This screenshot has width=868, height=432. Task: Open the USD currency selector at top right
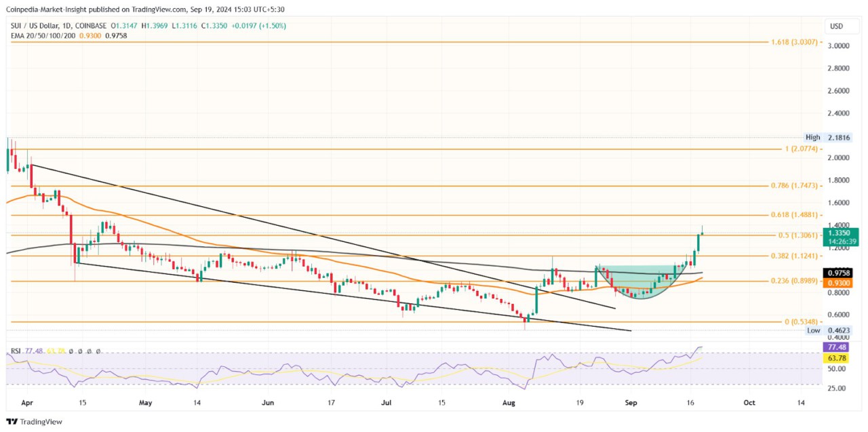tap(841, 26)
